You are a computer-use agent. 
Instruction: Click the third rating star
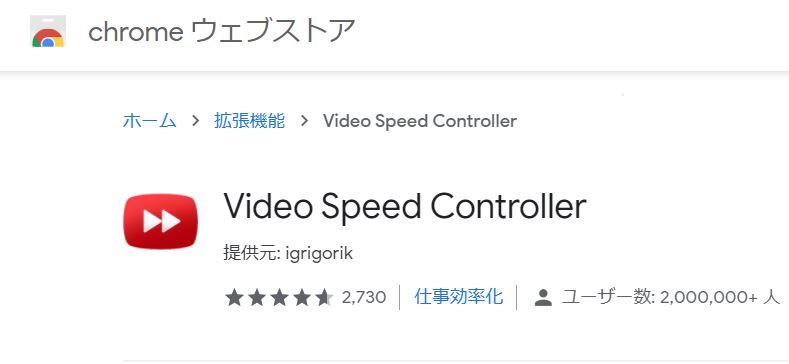tap(279, 297)
